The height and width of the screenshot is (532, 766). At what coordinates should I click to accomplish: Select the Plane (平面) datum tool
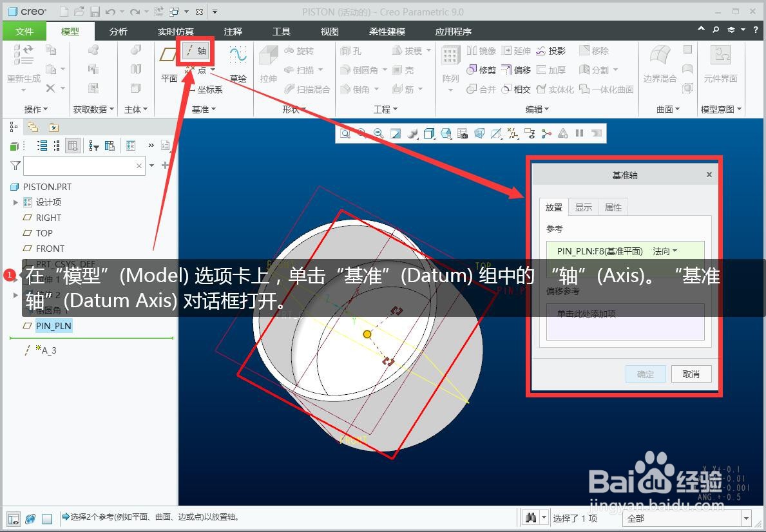tap(169, 64)
